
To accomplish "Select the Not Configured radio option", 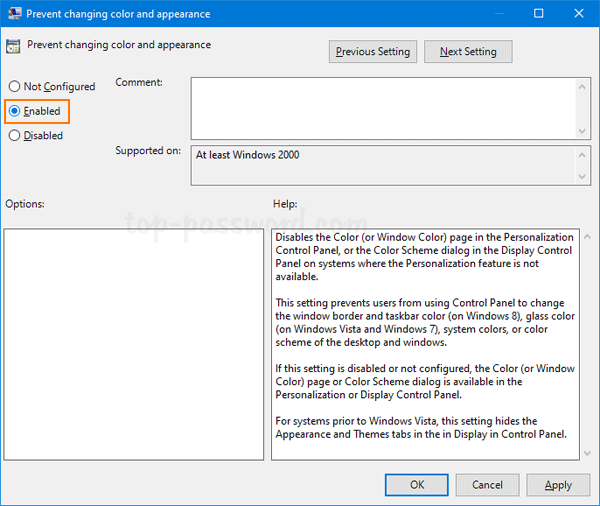I will (x=15, y=87).
